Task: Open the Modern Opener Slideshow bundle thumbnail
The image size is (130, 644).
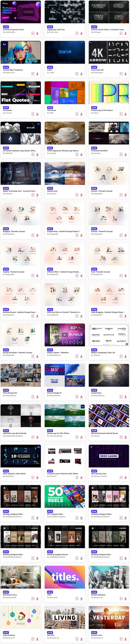Action: click(x=65, y=335)
